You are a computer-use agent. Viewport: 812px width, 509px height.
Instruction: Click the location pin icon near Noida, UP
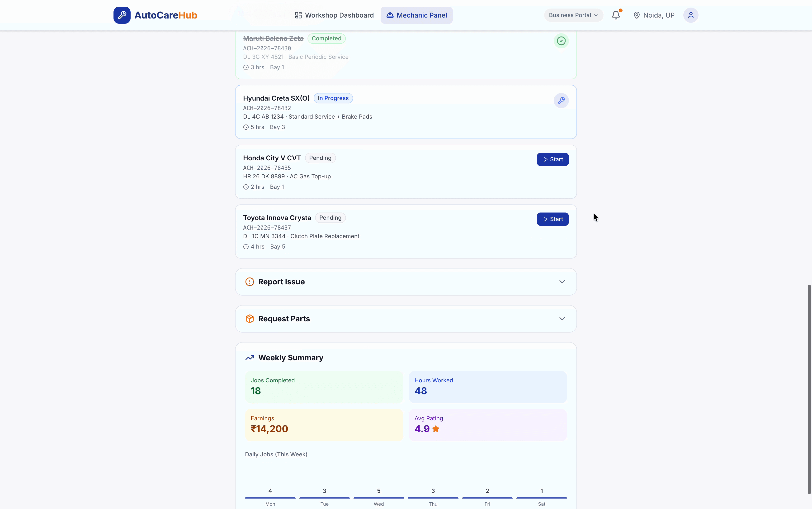(637, 15)
